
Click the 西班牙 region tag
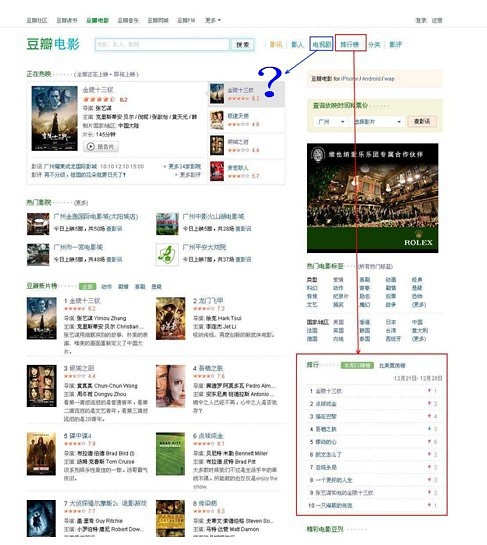393,339
